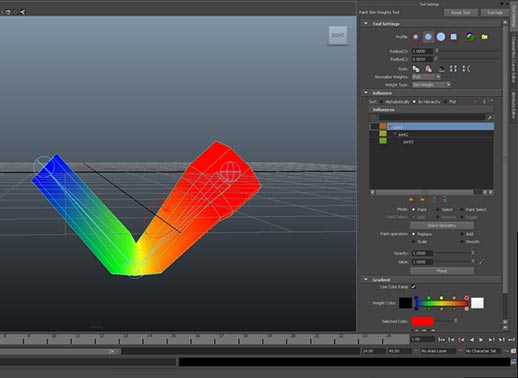The height and width of the screenshot is (378, 518).
Task: Select the square brush profile icon
Action: [453, 37]
